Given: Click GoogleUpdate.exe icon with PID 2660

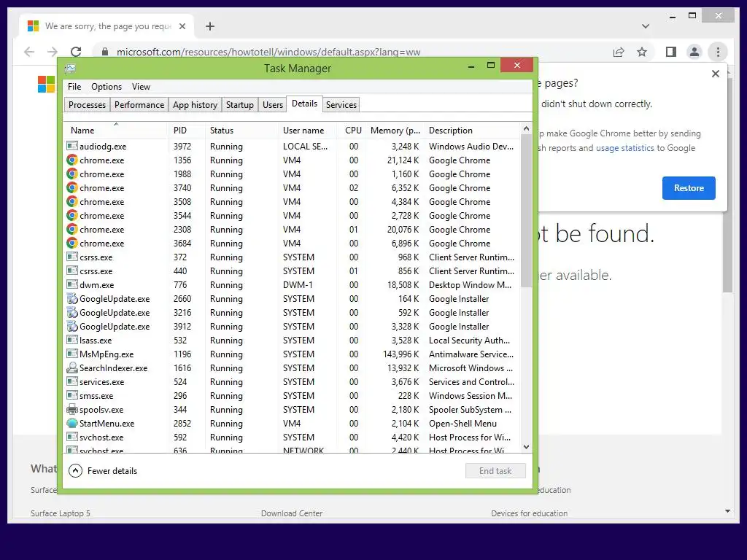Looking at the screenshot, I should (72, 298).
